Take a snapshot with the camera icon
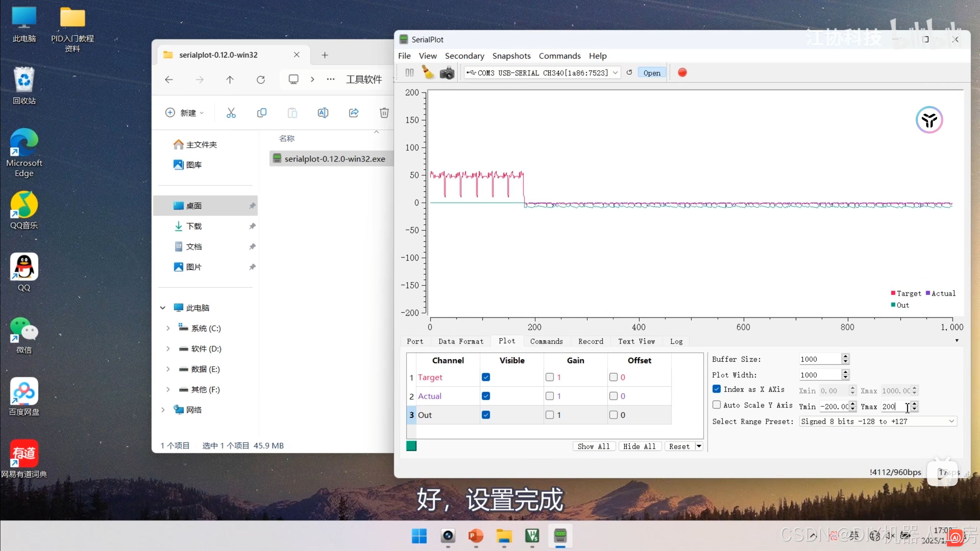 point(447,73)
